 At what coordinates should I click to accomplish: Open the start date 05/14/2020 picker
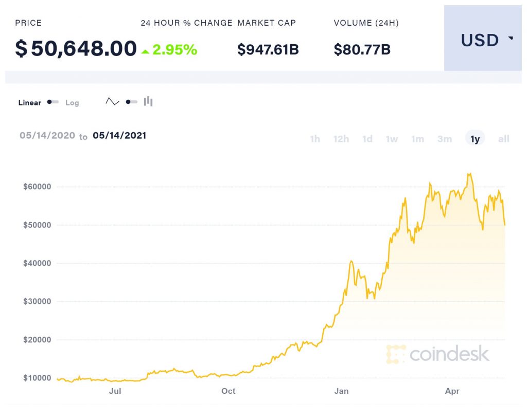(x=47, y=136)
